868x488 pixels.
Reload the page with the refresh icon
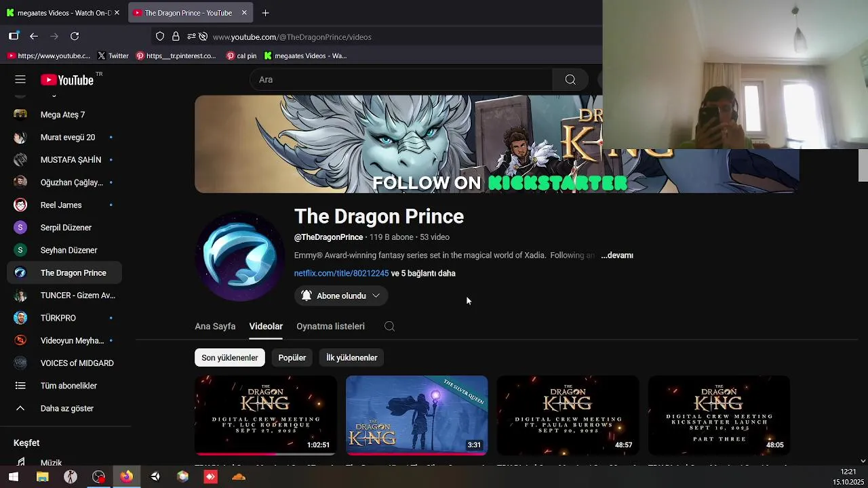coord(75,36)
